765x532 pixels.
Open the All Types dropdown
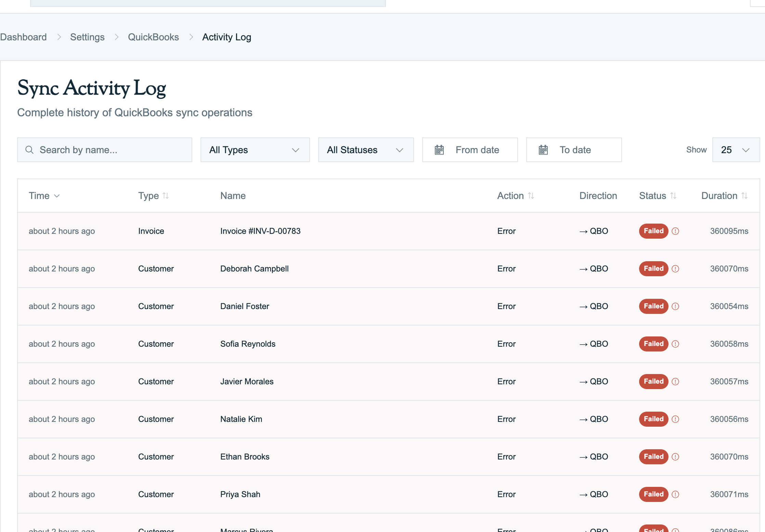[255, 150]
